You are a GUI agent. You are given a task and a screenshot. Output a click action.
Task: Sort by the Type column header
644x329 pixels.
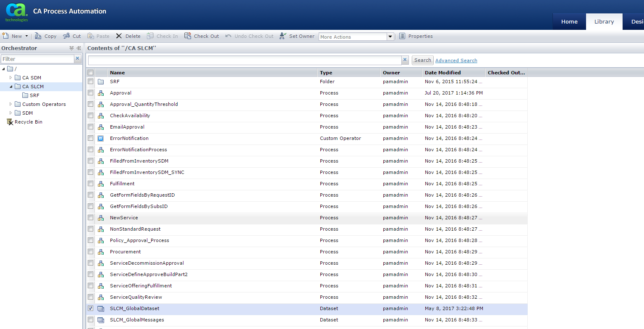pos(349,73)
